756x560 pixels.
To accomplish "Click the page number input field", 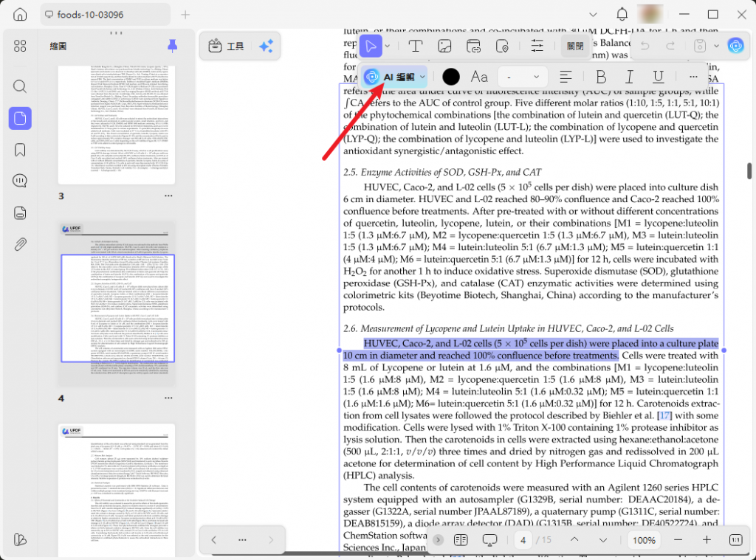I will point(523,540).
